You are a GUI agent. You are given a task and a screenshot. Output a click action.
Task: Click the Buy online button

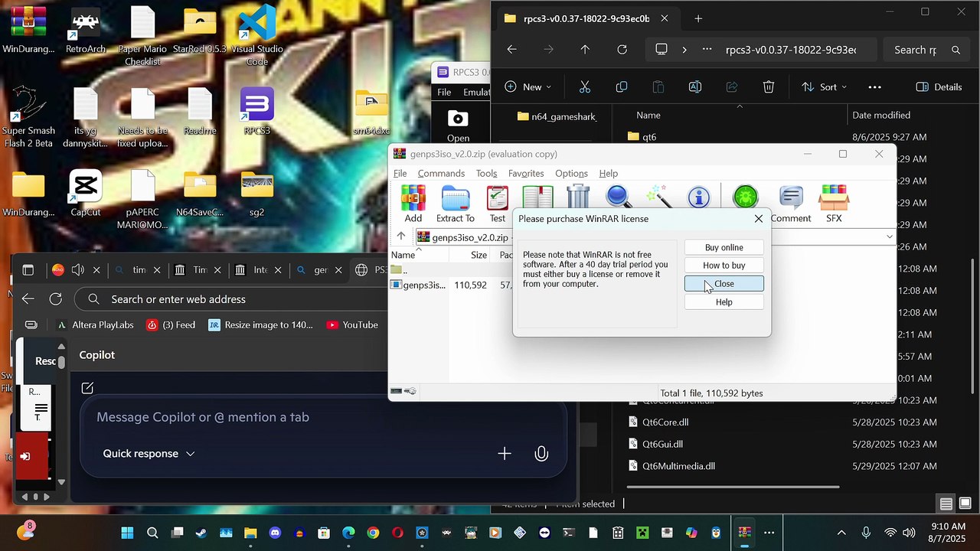[724, 247]
